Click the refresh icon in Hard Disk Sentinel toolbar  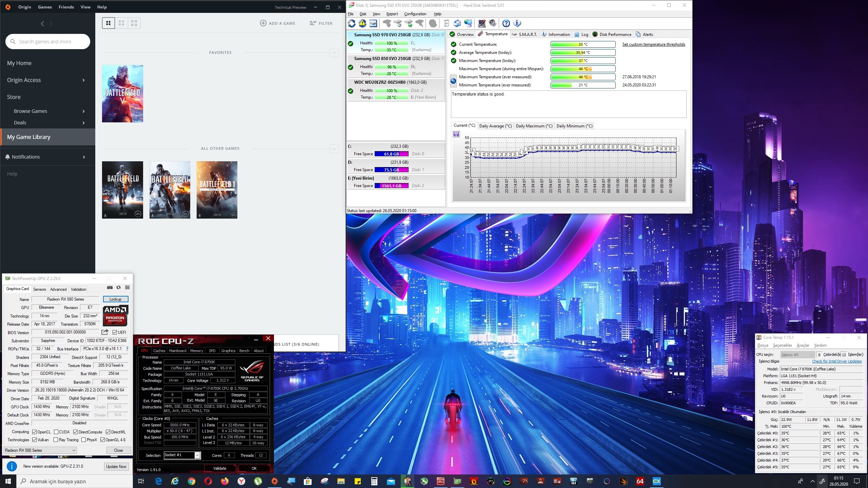click(x=352, y=23)
